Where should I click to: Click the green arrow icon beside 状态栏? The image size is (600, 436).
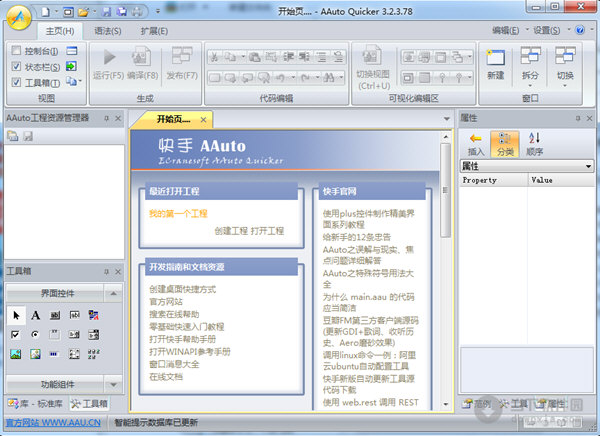pyautogui.click(x=71, y=66)
